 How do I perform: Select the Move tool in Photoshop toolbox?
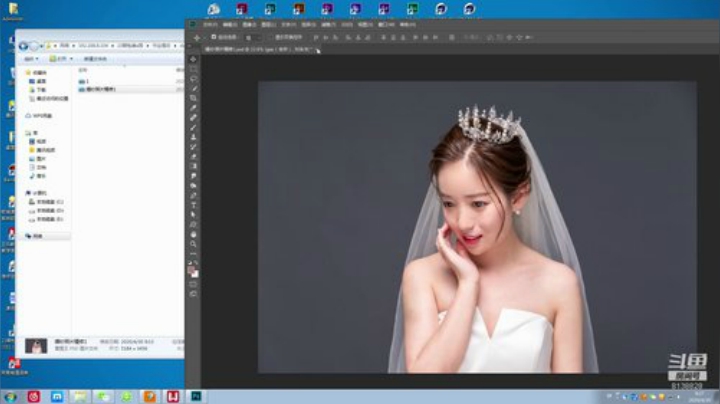tap(193, 59)
